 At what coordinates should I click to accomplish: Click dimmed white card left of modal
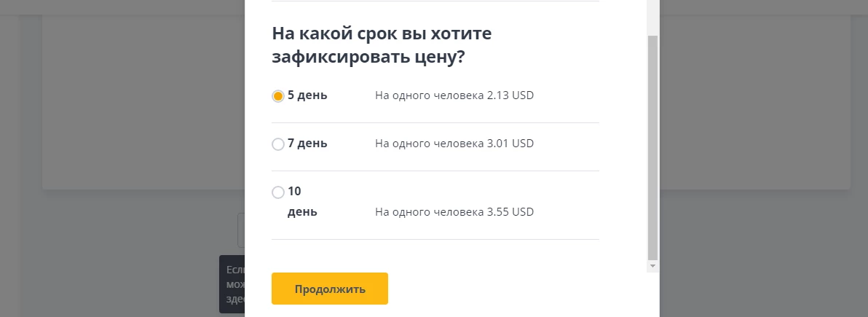tap(143, 103)
